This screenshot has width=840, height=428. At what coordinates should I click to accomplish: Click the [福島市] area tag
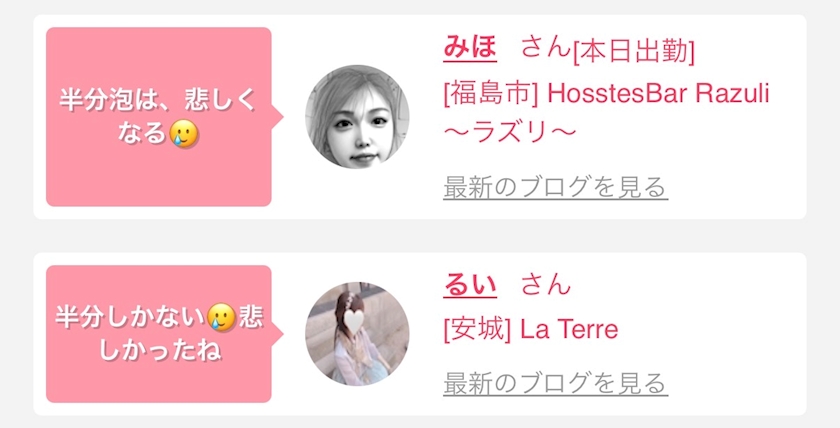pos(491,95)
